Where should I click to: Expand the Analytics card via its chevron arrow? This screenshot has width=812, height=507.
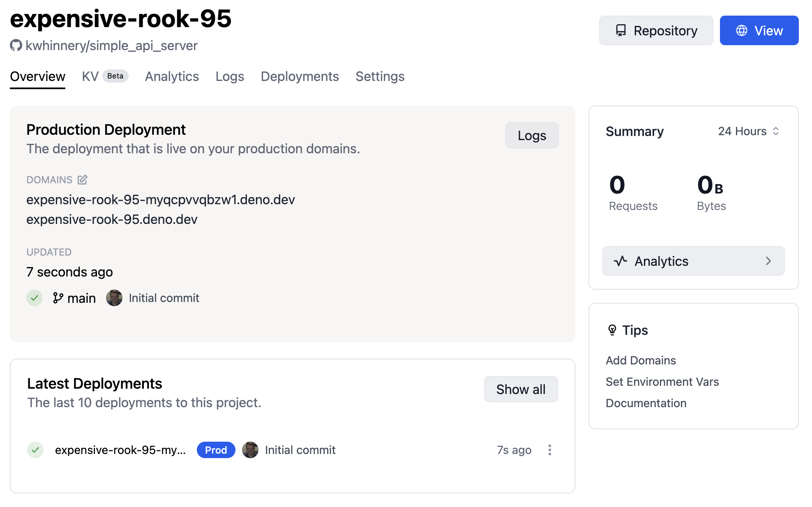[x=768, y=261]
